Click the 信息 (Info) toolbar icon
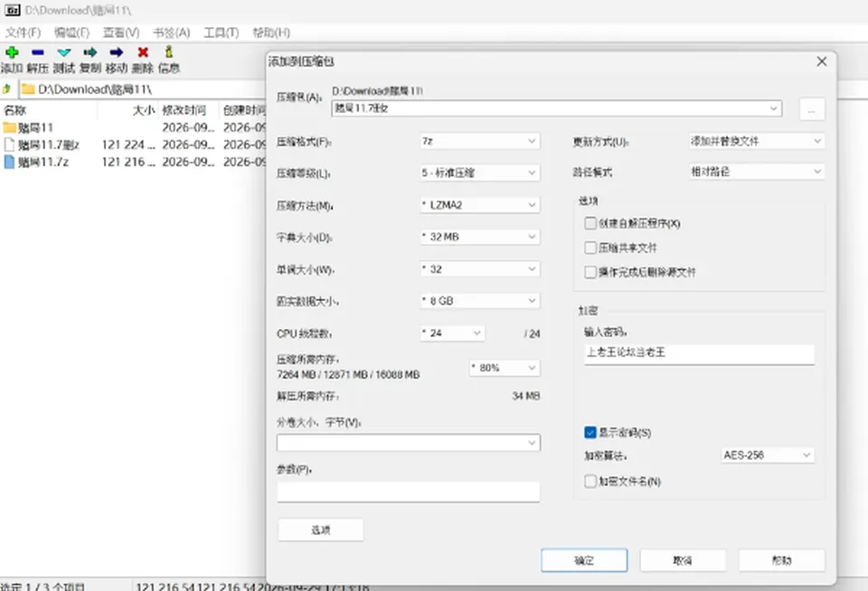This screenshot has height=591, width=868. click(x=169, y=52)
